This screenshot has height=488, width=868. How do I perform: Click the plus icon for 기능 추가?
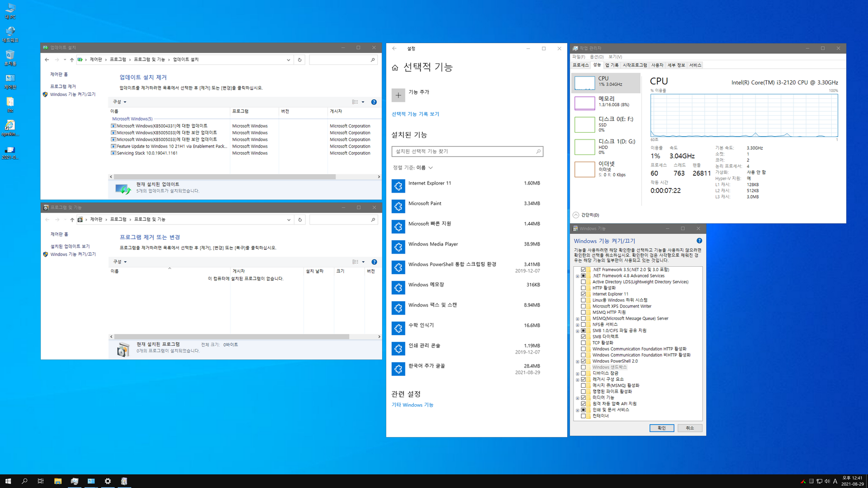[398, 95]
